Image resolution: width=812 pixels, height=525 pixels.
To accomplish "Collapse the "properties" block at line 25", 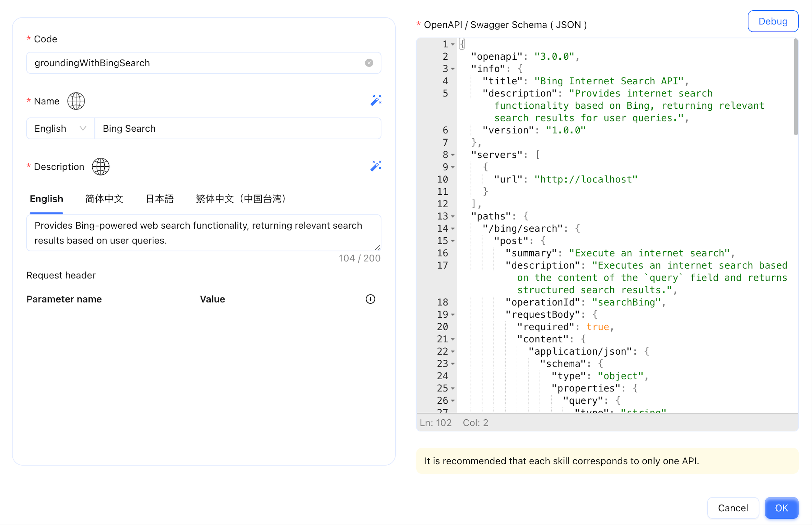I will tap(453, 389).
